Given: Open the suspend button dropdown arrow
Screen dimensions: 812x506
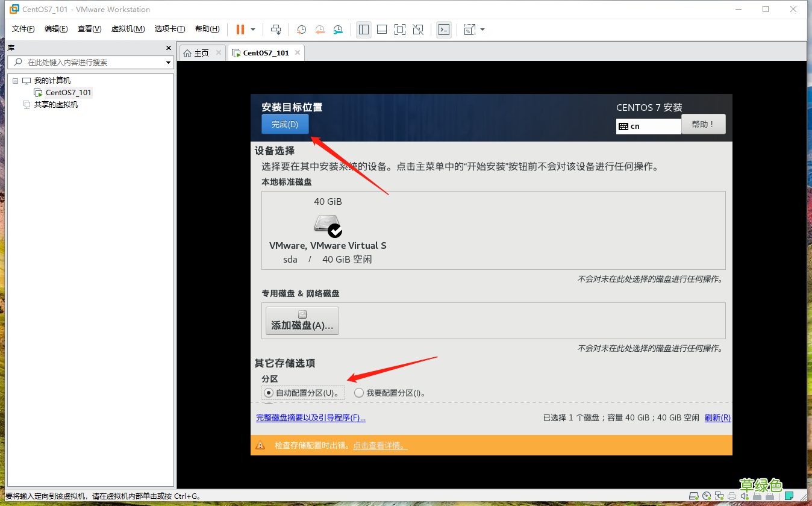Looking at the screenshot, I should (253, 29).
